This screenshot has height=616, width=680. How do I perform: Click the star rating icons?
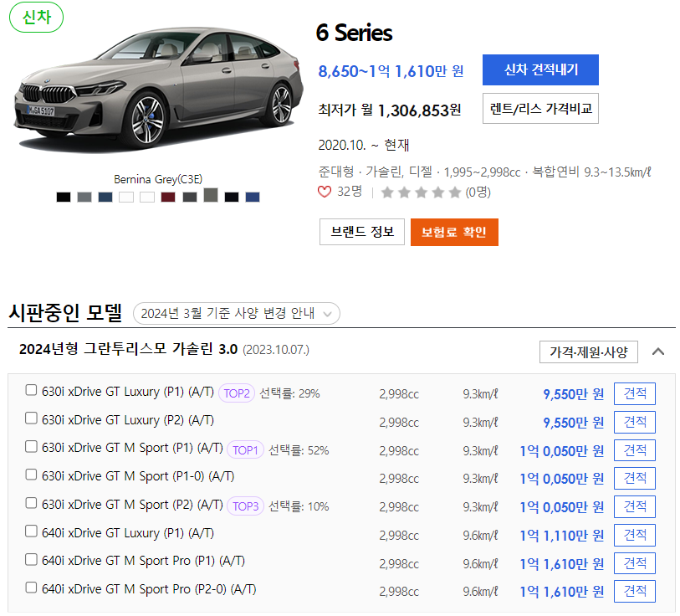coord(421,192)
